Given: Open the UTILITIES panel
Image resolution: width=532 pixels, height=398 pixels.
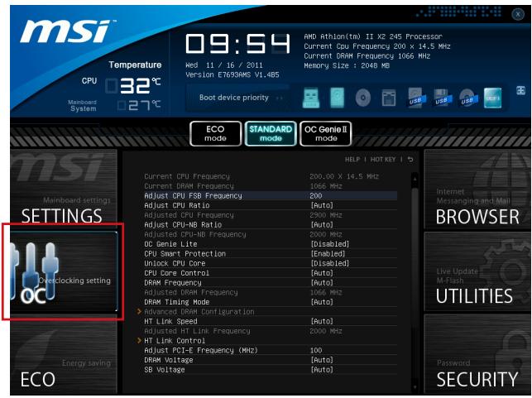Looking at the screenshot, I should click(477, 271).
